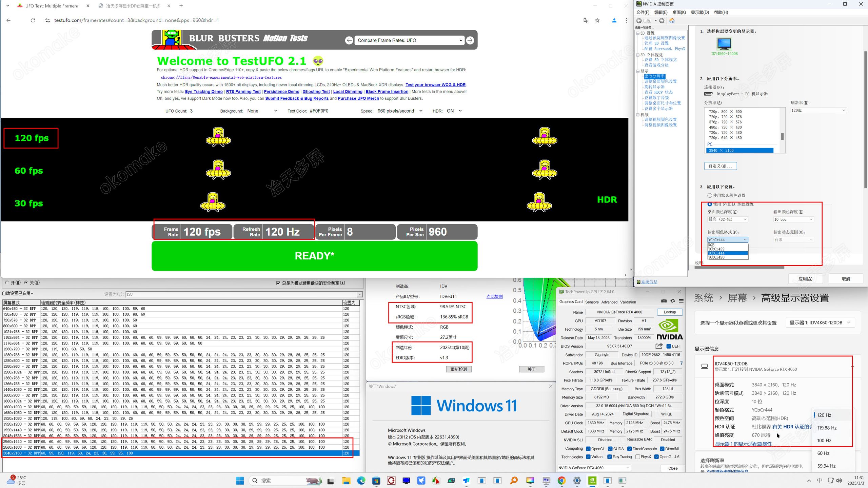Click the green READY* button
The height and width of the screenshot is (488, 868).
(x=315, y=256)
